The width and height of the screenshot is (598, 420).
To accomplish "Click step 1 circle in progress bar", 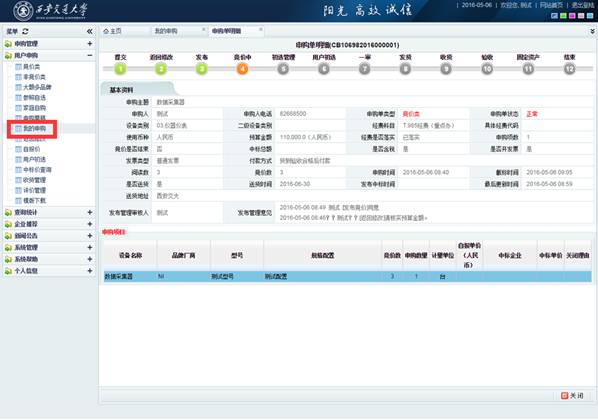I will [121, 69].
